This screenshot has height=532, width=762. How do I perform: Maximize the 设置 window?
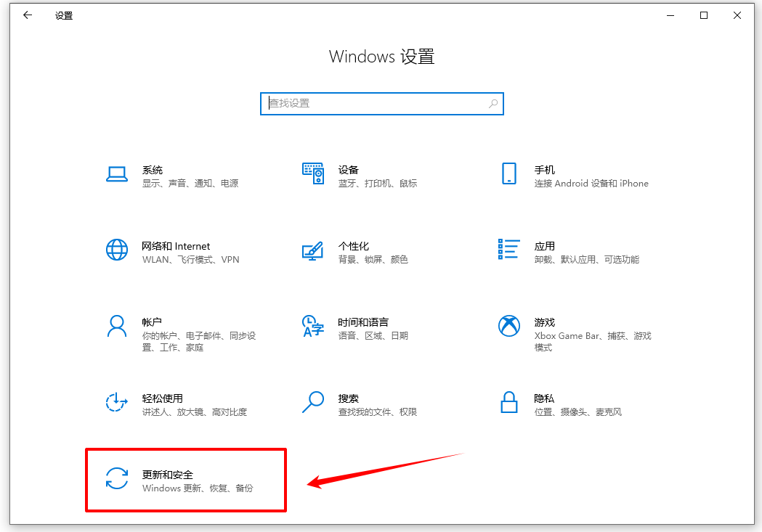coord(704,15)
